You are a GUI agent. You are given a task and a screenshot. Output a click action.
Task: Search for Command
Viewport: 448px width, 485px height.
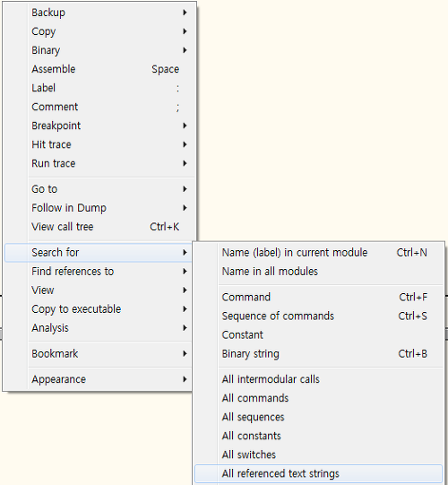318,297
